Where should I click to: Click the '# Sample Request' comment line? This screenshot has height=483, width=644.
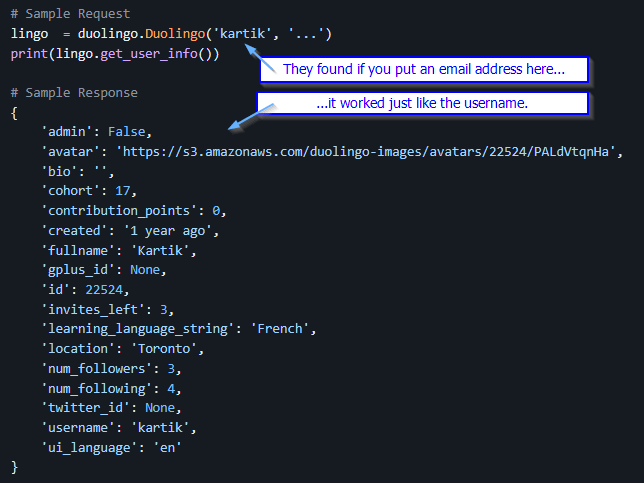coord(71,15)
